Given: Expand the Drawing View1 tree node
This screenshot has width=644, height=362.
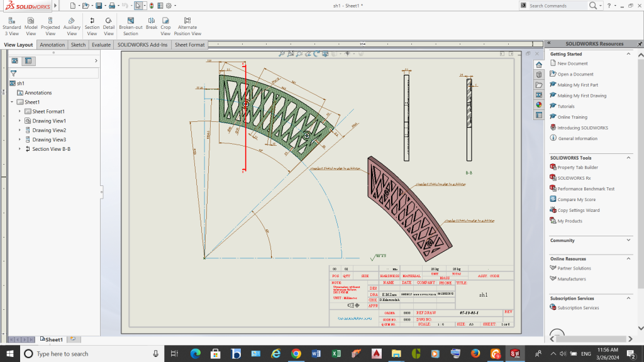Looking at the screenshot, I should pyautogui.click(x=20, y=121).
